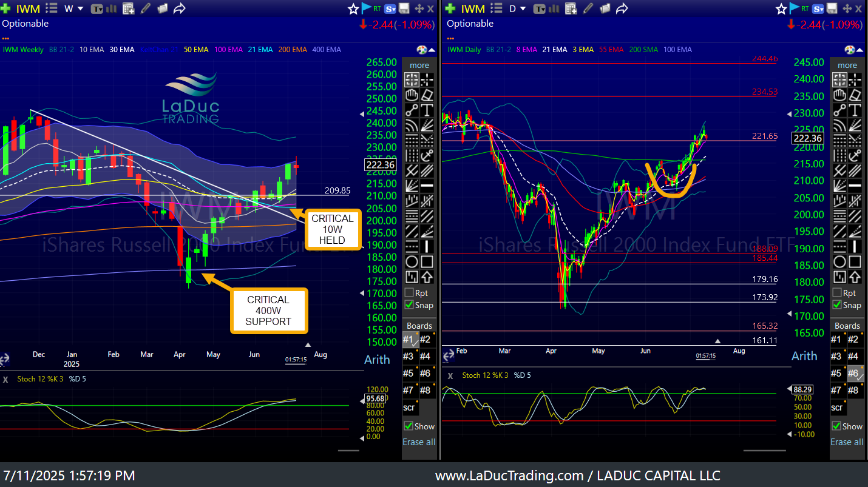Click 'Erase all' in weekly toolbar
Screen dimensions: 868x487
coord(419,442)
